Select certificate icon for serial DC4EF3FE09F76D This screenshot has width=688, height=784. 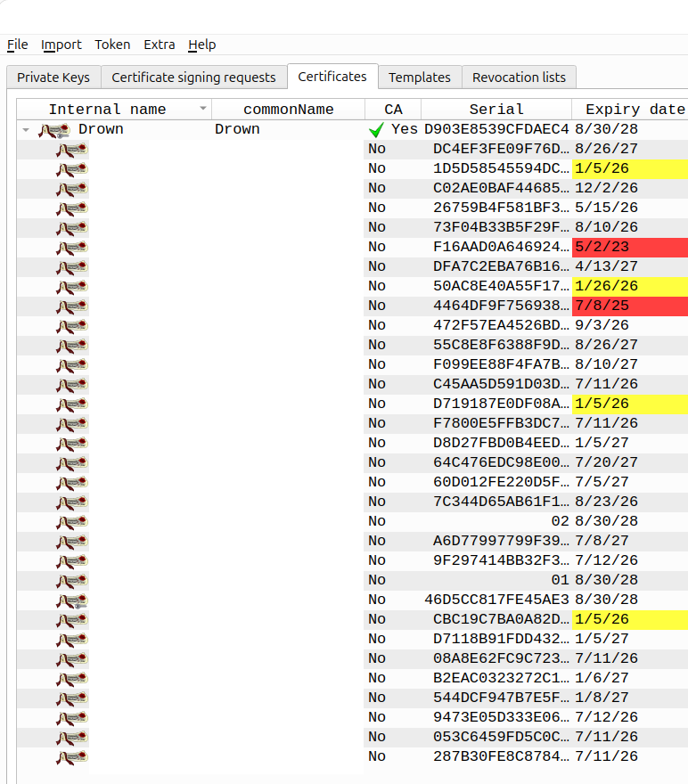tap(72, 150)
